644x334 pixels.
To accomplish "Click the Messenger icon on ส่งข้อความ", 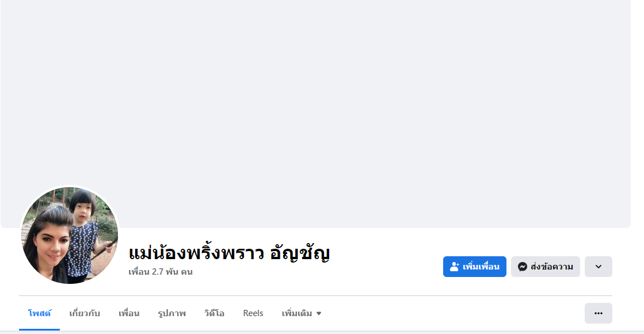I will click(523, 267).
